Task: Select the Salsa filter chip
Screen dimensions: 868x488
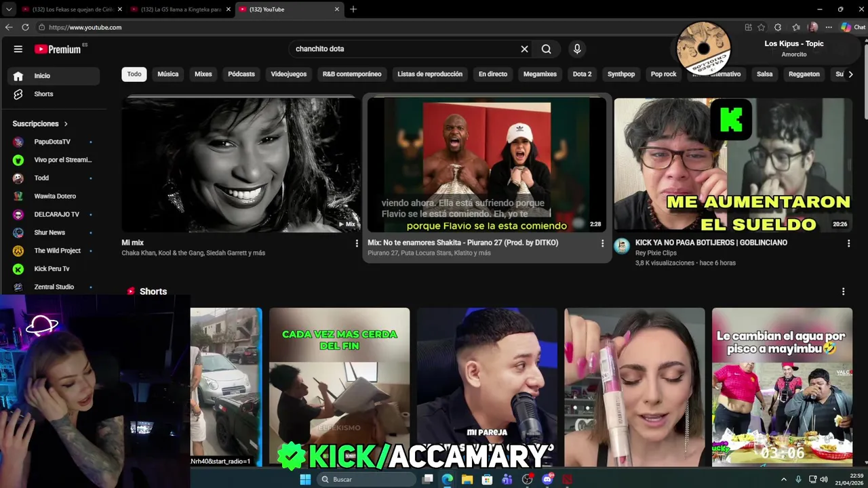Action: point(765,74)
